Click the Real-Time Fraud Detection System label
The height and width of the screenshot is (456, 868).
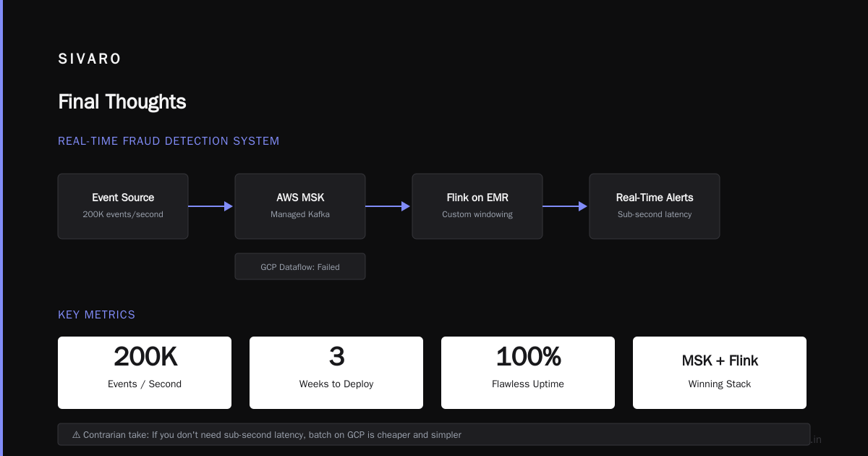click(169, 141)
